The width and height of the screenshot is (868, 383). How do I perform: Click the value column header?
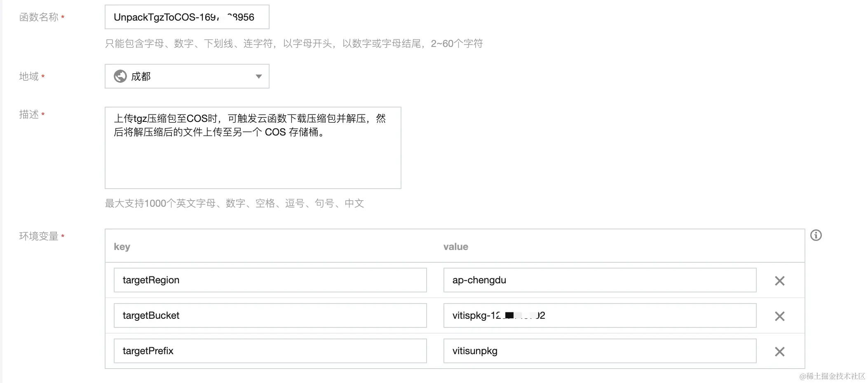455,247
